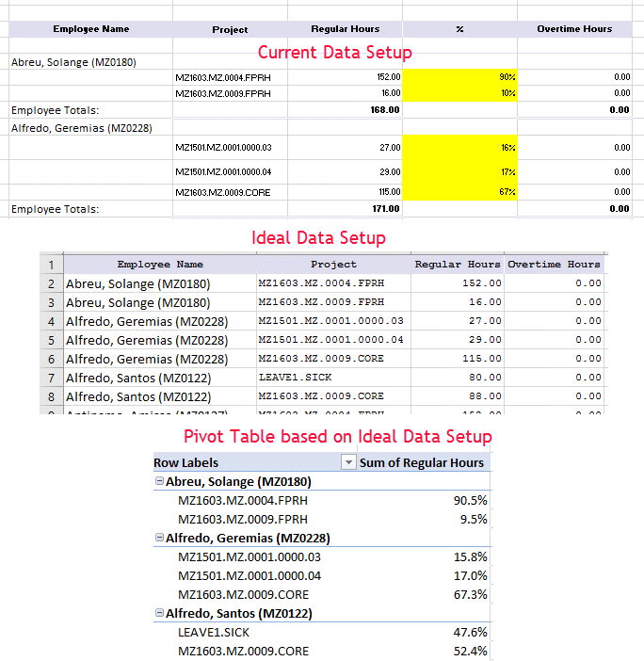Image resolution: width=644 pixels, height=661 pixels.
Task: Select row header 8 in Ideal Data table
Action: [51, 396]
